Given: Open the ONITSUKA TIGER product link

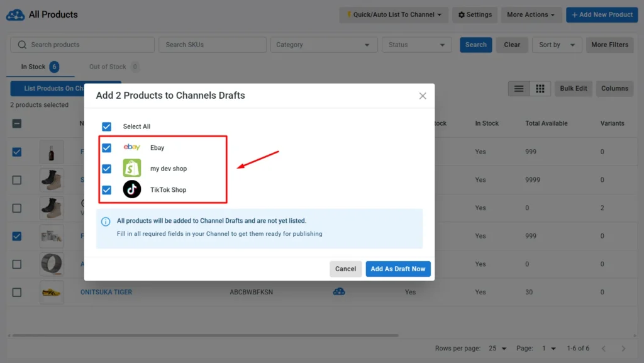Looking at the screenshot, I should click(106, 292).
